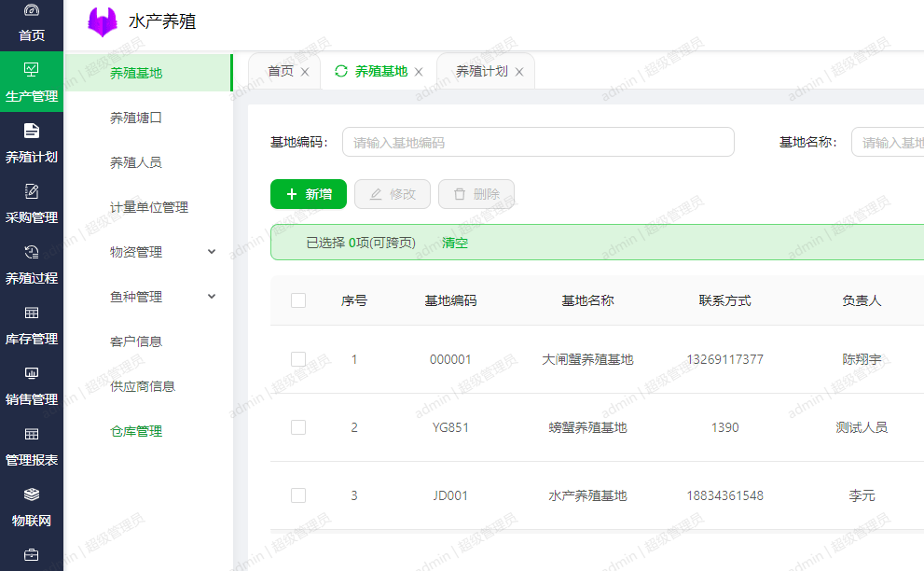Switch to the 首页 tab
Screen dimensions: 924x571
click(281, 71)
